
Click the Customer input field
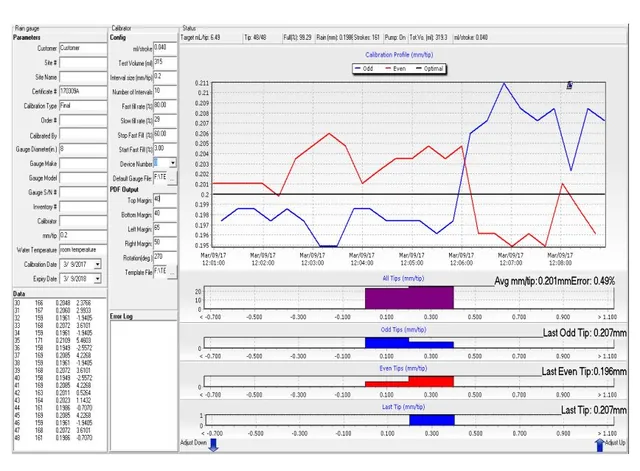pyautogui.click(x=83, y=48)
